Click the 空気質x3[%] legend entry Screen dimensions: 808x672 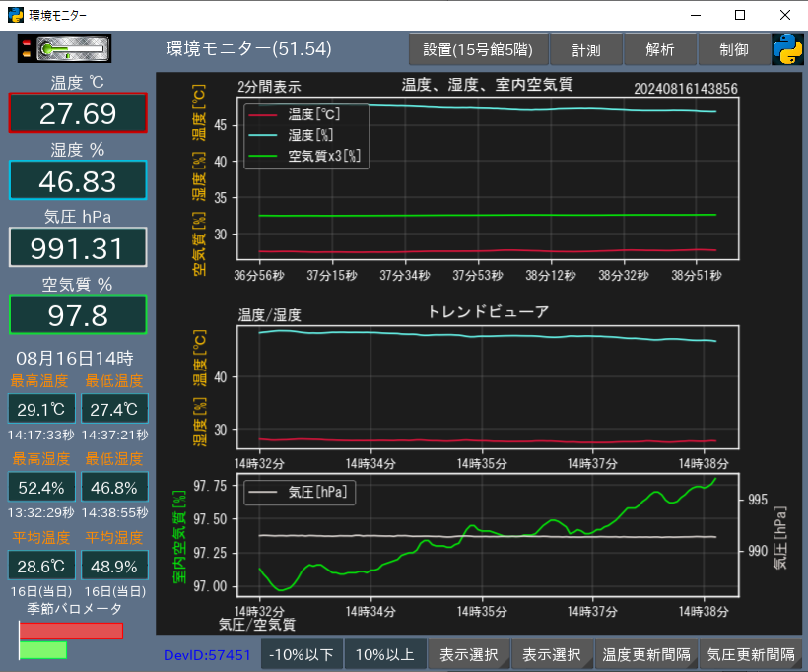pyautogui.click(x=304, y=155)
